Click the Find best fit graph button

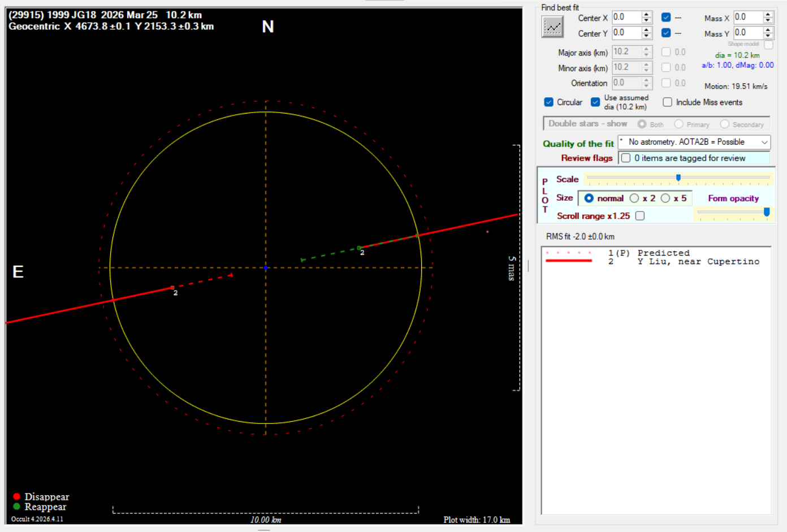[x=552, y=27]
